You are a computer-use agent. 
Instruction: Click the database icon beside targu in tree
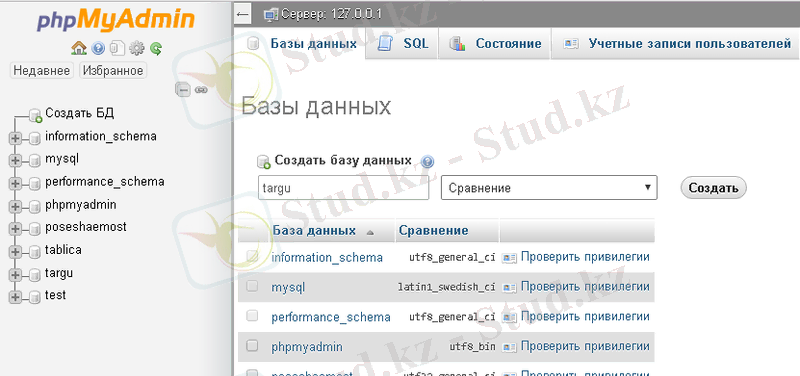(35, 274)
